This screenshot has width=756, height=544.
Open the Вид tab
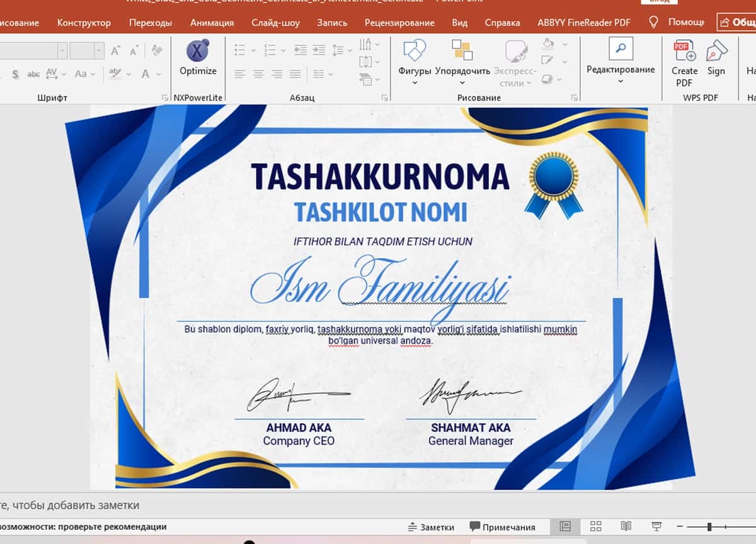460,23
